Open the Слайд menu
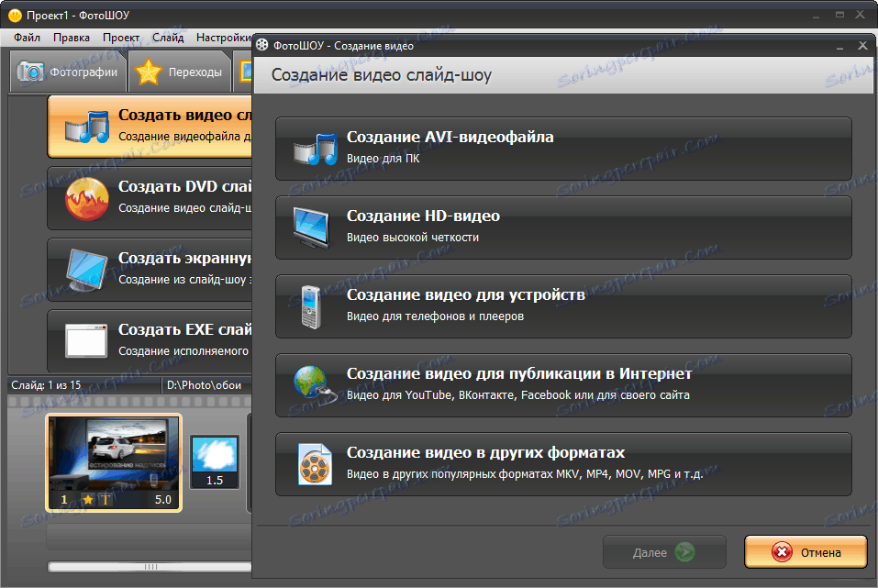This screenshot has height=588, width=878. 168,38
